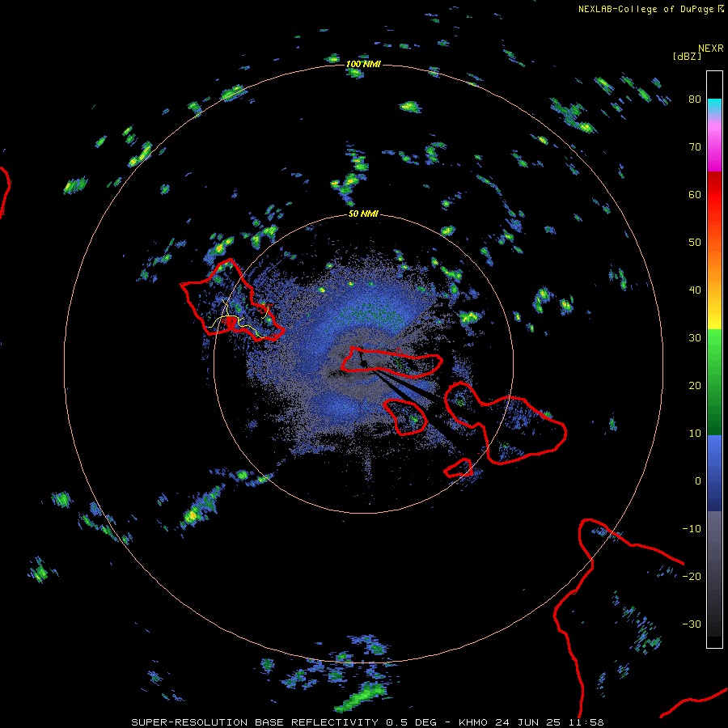The image size is (728, 728).
Task: Click the -10 value on dBZ scale
Action: [692, 529]
